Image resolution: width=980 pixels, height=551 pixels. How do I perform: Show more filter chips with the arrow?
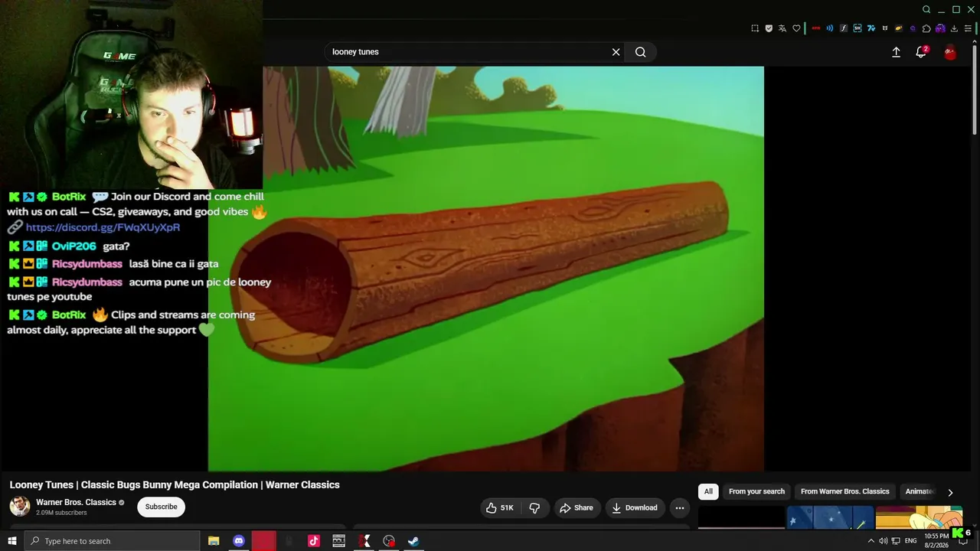[950, 492]
